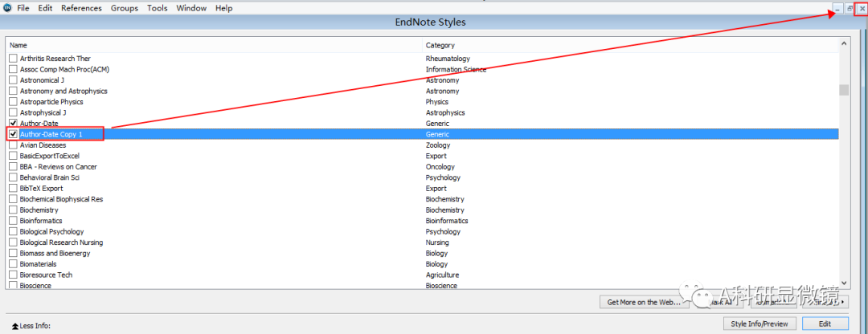Click the Bioinformatics category cell
The height and width of the screenshot is (334, 868).
click(x=447, y=221)
